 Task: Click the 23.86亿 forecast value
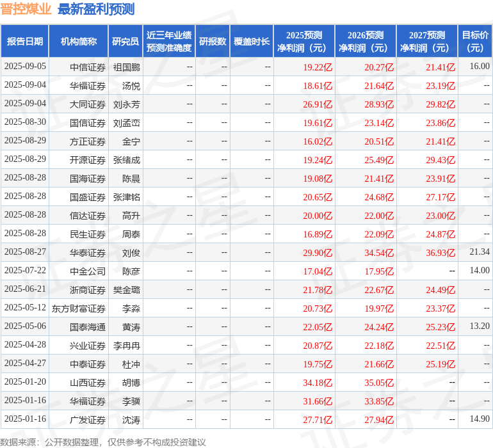click(440, 123)
